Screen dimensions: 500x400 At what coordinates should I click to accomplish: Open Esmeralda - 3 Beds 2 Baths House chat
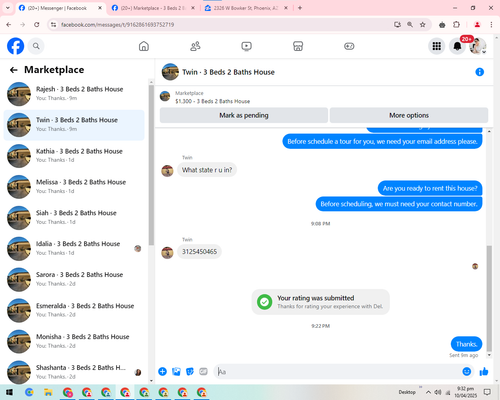point(74,311)
